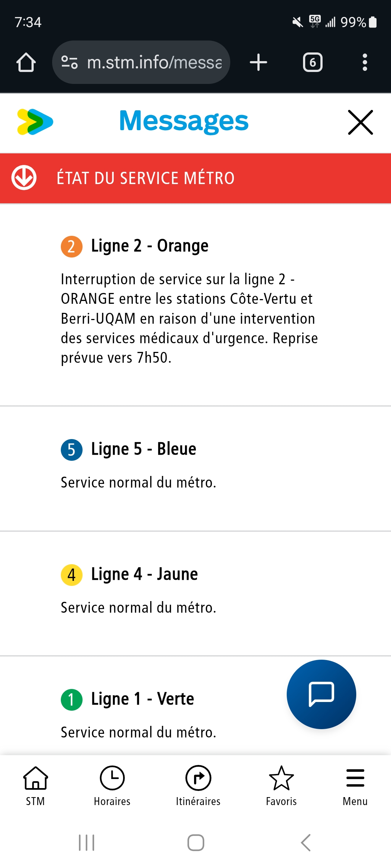391x868 pixels.
Task: Select the Ligne 5 - Bleue heading
Action: click(x=143, y=449)
